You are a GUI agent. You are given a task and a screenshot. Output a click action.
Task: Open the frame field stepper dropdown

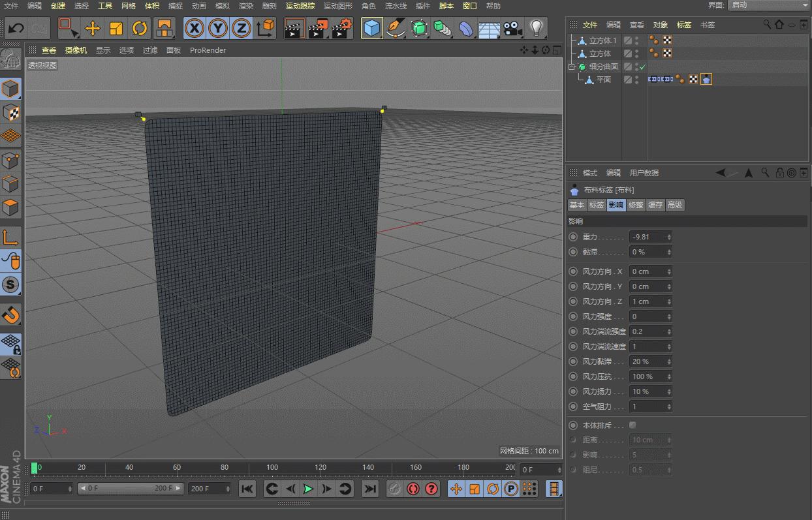(560, 468)
